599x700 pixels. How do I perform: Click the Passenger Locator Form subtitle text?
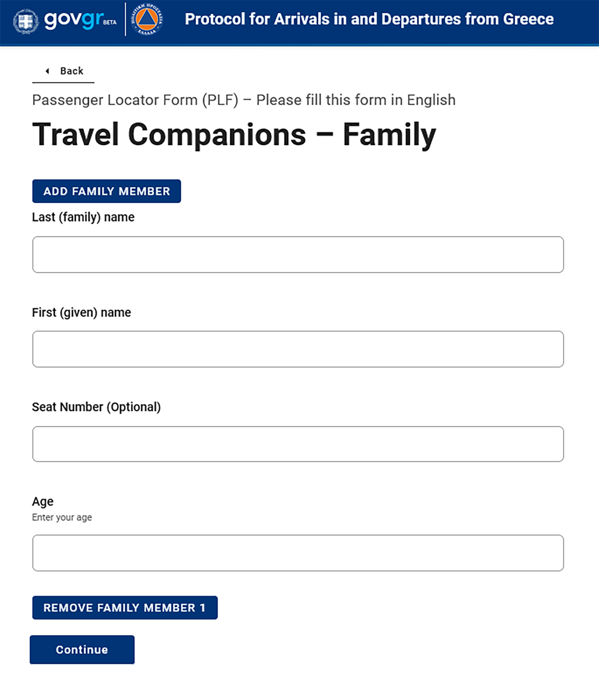(x=244, y=100)
